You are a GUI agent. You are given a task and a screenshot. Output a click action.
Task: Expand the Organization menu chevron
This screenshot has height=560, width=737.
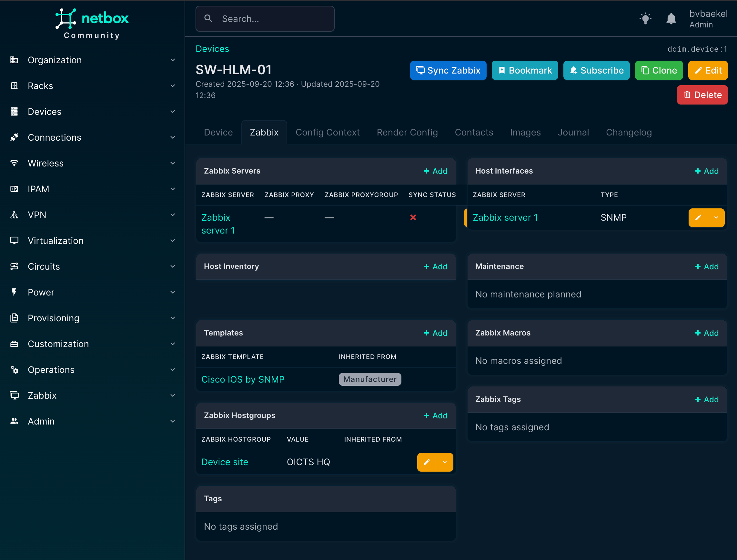click(172, 60)
